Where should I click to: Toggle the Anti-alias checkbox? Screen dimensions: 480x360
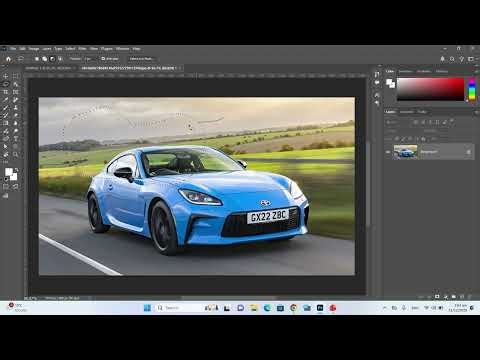(x=103, y=59)
